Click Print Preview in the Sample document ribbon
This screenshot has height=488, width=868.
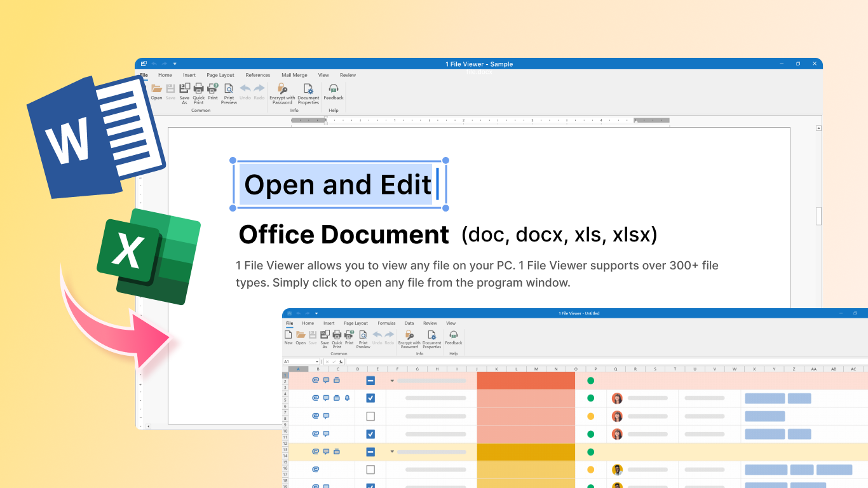229,94
